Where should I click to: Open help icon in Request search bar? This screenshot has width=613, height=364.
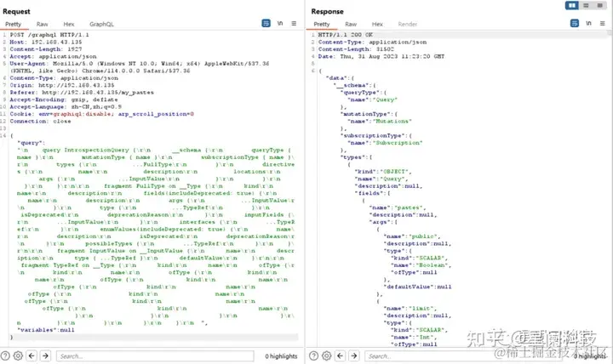[5, 355]
